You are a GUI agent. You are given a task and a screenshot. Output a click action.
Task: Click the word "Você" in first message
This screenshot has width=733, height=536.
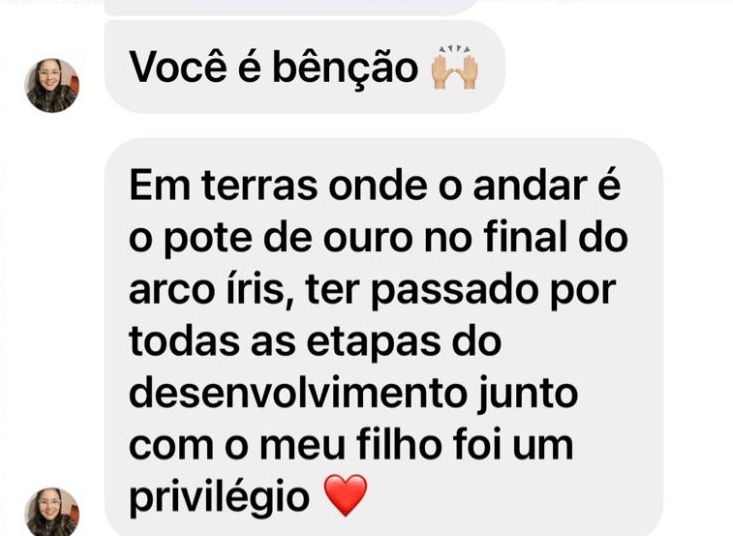pos(179,66)
